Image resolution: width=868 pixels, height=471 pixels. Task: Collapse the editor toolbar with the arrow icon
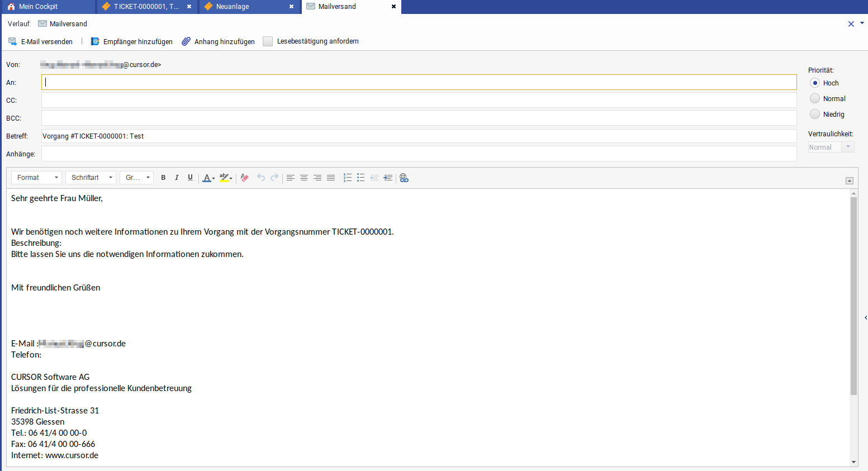coord(850,180)
